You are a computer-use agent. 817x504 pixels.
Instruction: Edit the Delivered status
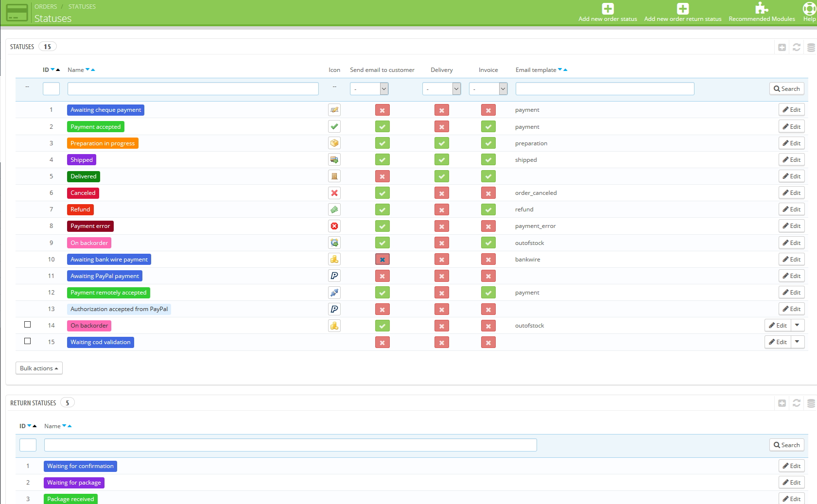click(x=792, y=176)
